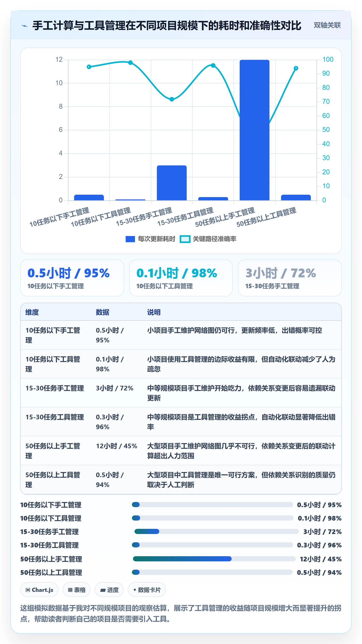Click the 15-30任务工具管理 table row label
The height and width of the screenshot is (644, 362).
point(55,417)
